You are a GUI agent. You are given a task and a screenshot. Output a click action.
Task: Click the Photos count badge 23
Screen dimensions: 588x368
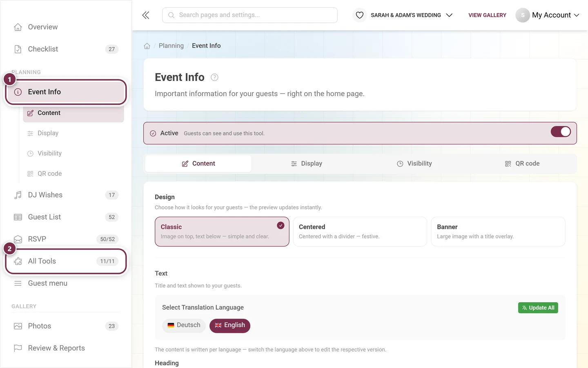click(112, 326)
